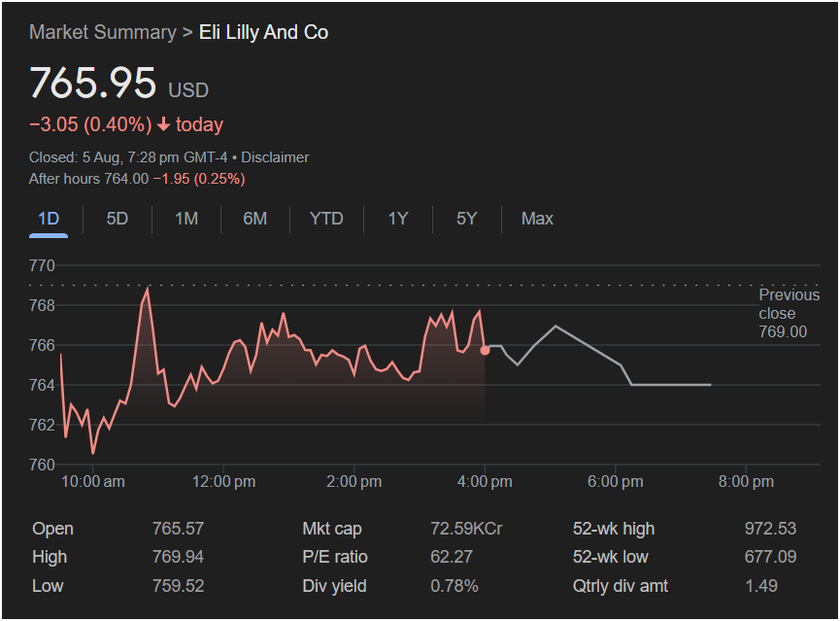Click the Open value 765.57
Screen dimensions: 840x621
tap(178, 529)
